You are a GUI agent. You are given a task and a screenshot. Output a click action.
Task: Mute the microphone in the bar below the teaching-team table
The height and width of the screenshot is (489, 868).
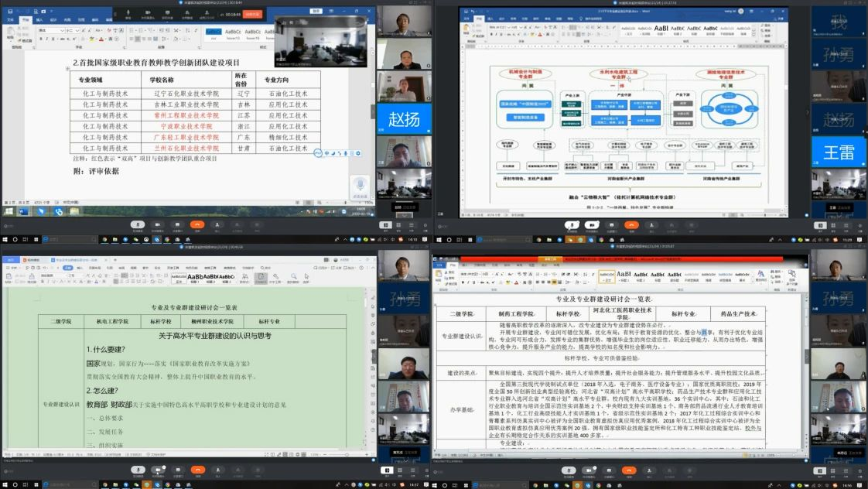[x=137, y=224]
